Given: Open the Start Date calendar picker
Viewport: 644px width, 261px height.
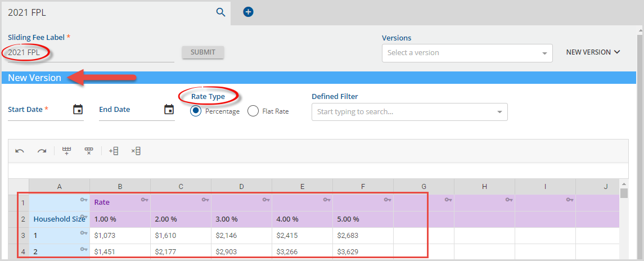Looking at the screenshot, I should [78, 110].
